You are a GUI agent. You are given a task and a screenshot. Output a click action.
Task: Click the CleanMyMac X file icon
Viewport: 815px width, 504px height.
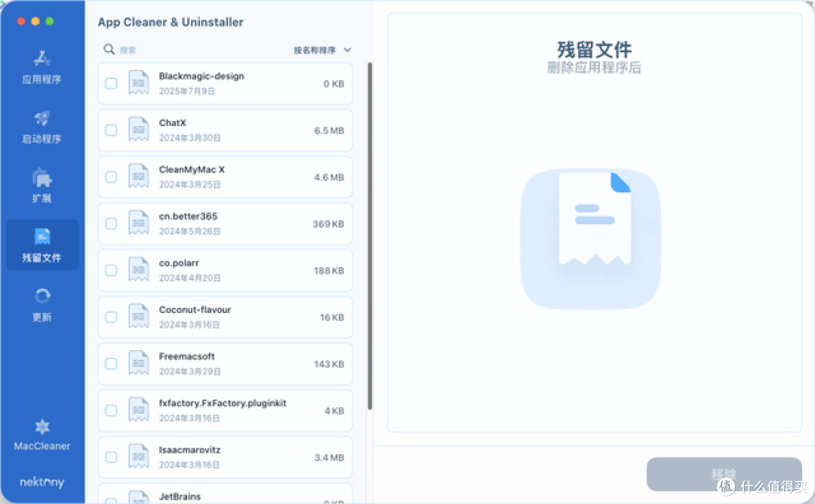coord(138,177)
